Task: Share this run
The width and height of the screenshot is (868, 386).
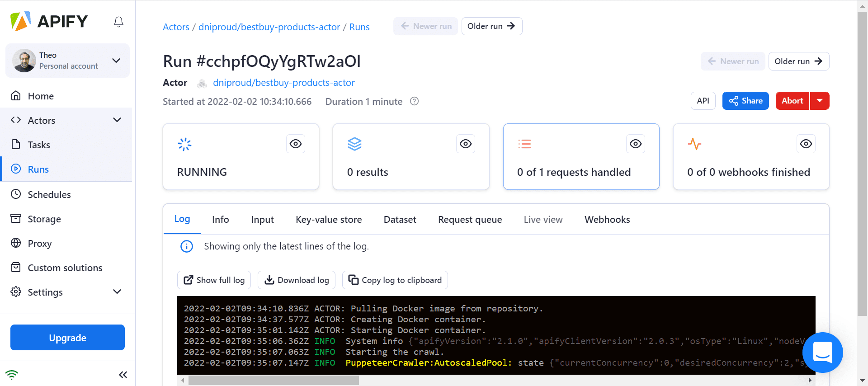Action: (x=745, y=101)
